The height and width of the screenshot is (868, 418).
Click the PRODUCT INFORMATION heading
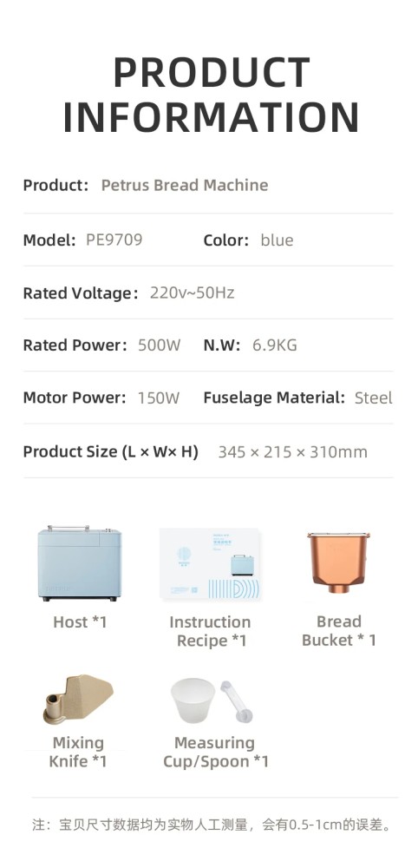211,95
